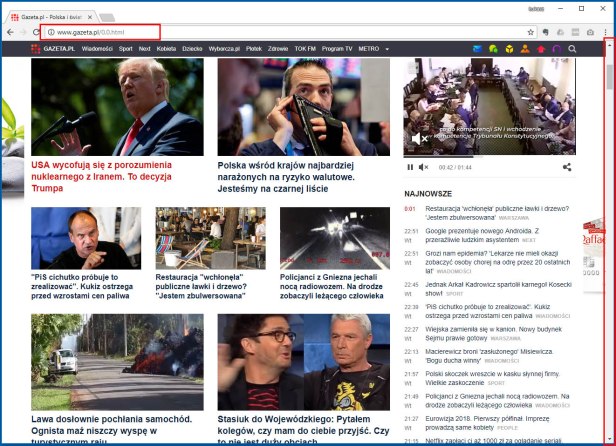
Task: Reload the page with the refresh icon
Action: pyautogui.click(x=36, y=32)
